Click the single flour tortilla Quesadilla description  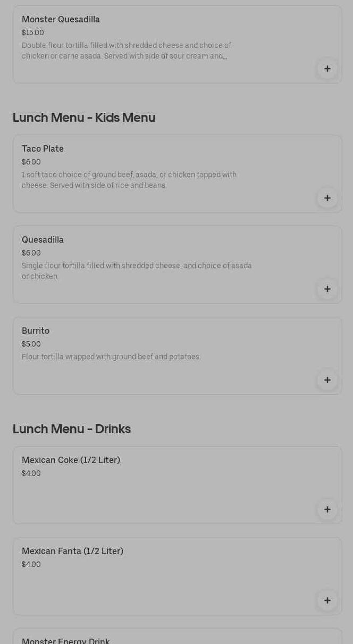[x=137, y=271]
